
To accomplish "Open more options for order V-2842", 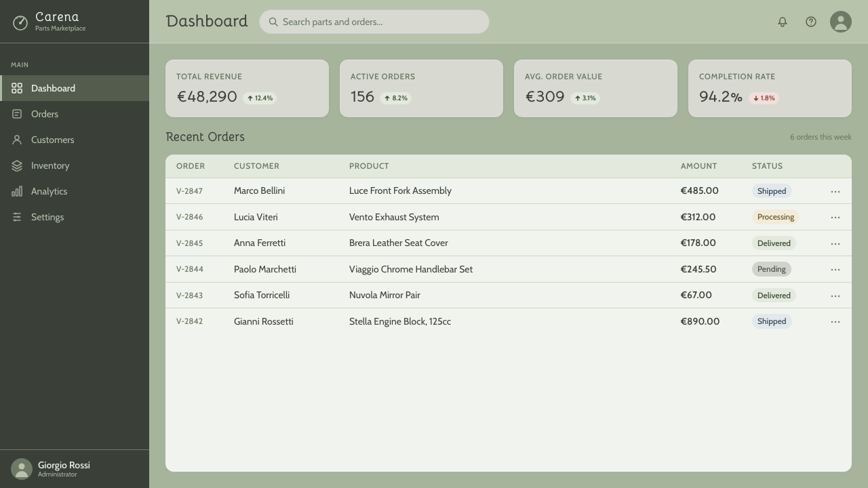I will (835, 321).
